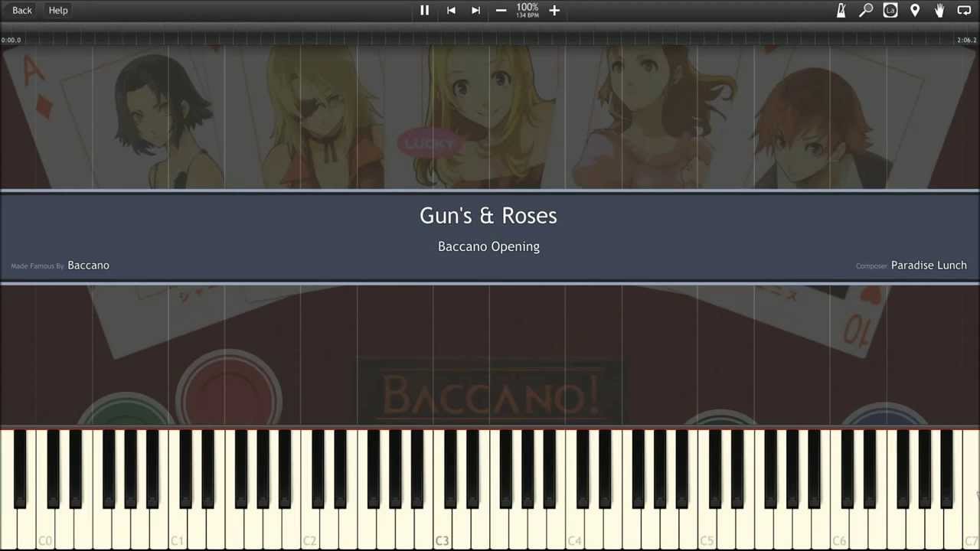Viewport: 980px width, 551px height.
Task: Open the Help menu
Action: pos(58,11)
